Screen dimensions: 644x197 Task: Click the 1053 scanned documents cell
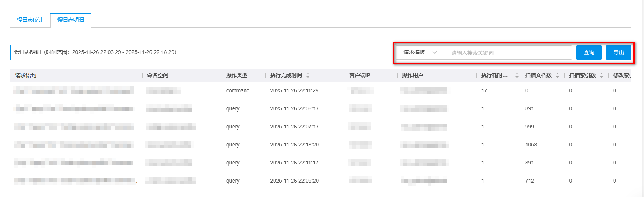(531, 145)
